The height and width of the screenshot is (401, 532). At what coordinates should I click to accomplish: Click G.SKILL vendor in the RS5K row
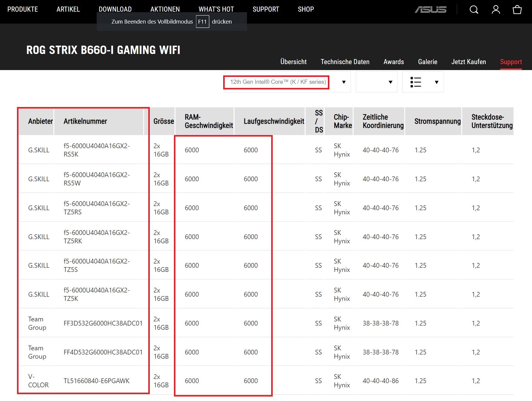39,150
